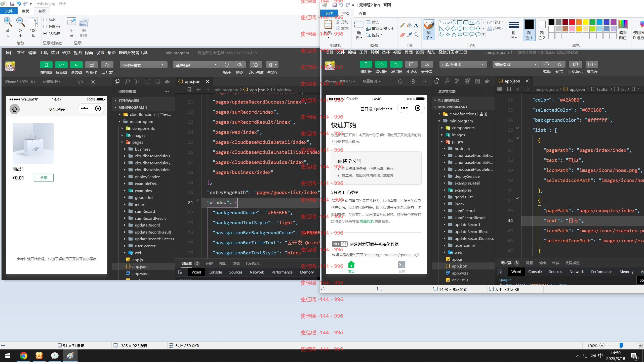Click the volume icon in system tray

[x=593, y=356]
